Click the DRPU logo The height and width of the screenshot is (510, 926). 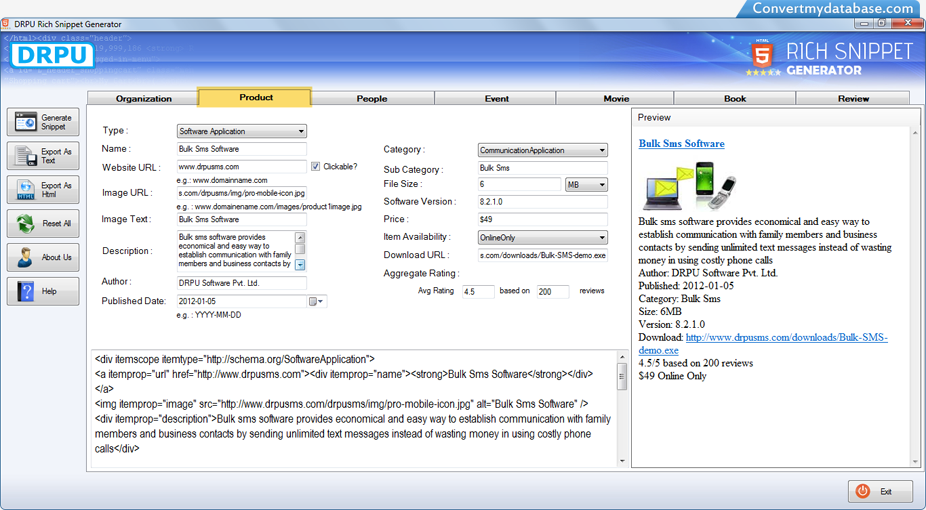52,55
